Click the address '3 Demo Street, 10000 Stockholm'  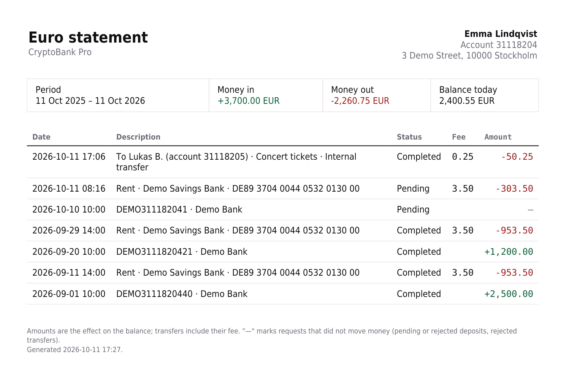[469, 56]
